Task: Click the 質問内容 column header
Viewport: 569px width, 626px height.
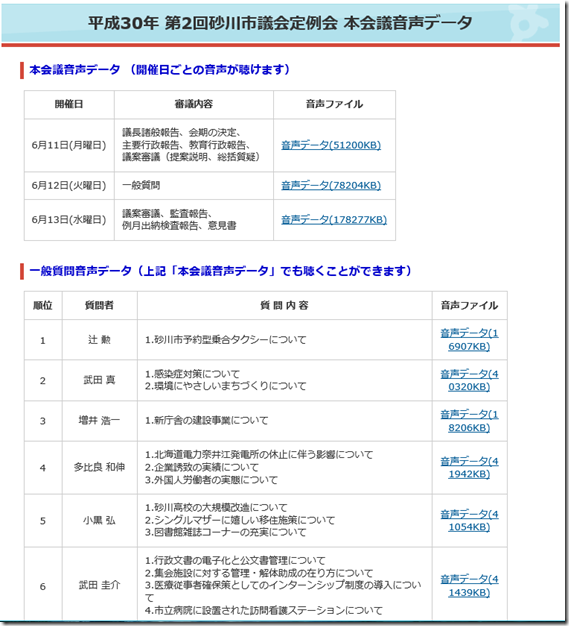Action: click(x=284, y=305)
